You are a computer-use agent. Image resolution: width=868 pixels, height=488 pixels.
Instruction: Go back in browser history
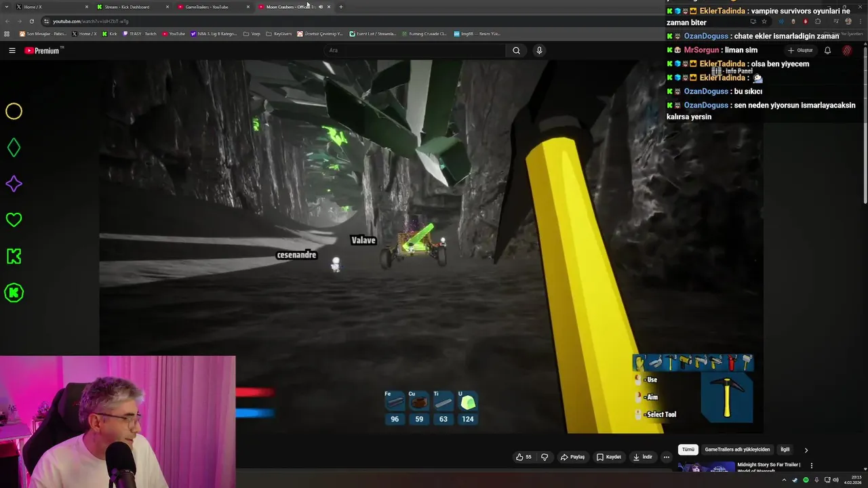(7, 21)
